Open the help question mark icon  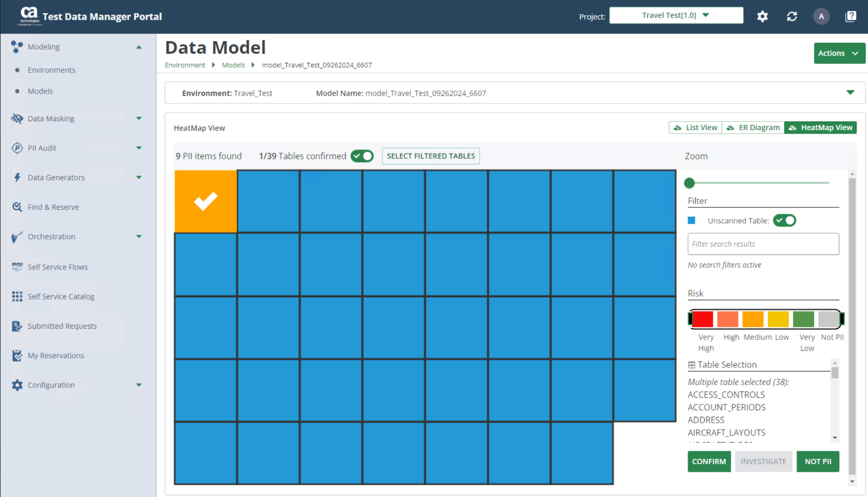click(850, 16)
